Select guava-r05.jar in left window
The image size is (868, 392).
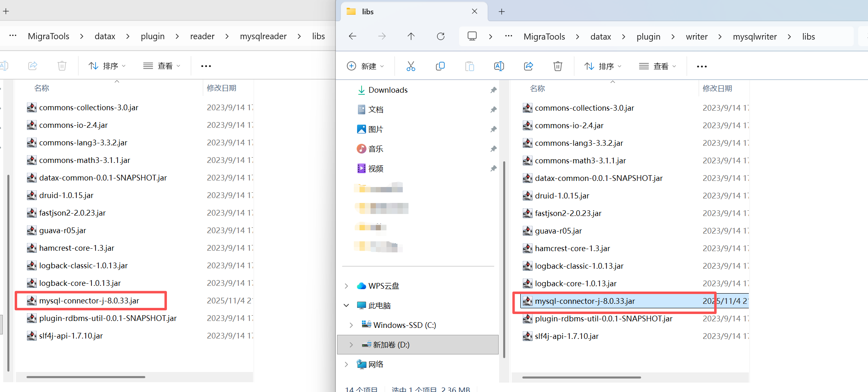pos(62,231)
